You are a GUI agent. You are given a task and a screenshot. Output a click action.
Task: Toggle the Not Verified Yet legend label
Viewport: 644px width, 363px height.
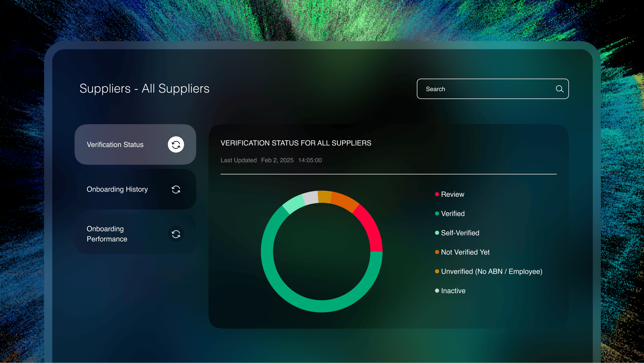[x=465, y=252]
